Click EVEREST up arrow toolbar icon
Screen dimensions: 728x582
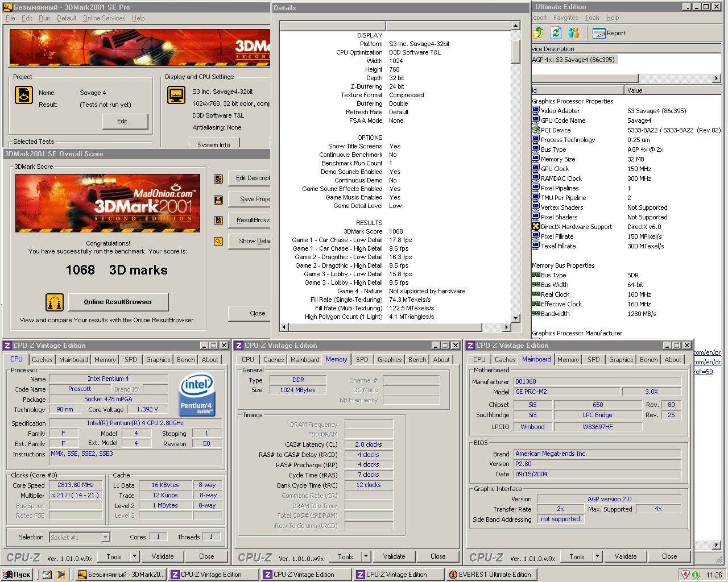coord(538,33)
